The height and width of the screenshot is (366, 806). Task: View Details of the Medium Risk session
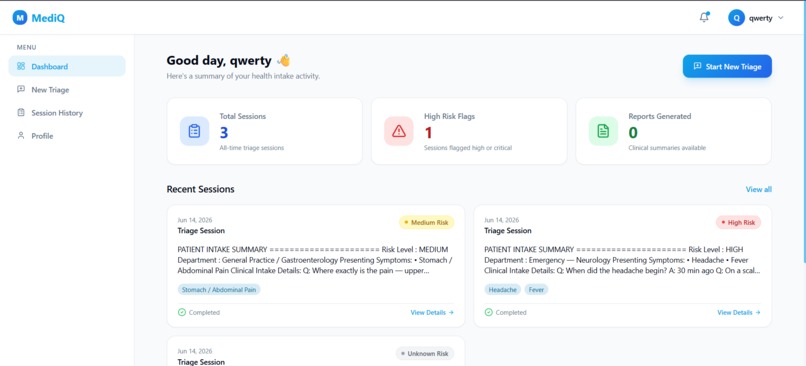pyautogui.click(x=432, y=313)
